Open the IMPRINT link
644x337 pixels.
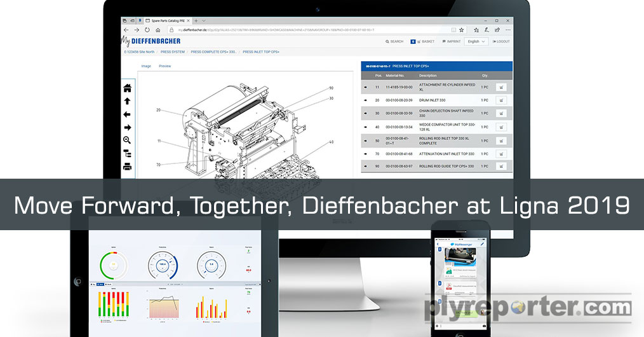[x=452, y=41]
